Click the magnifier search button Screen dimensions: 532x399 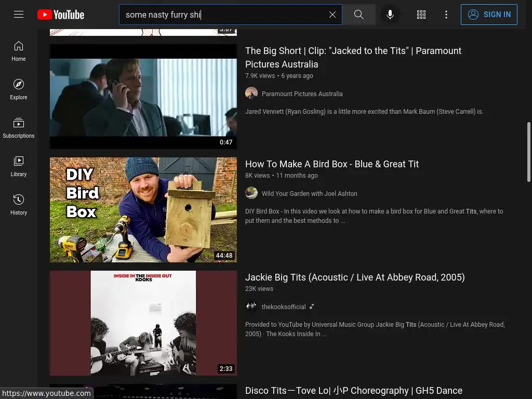358,15
